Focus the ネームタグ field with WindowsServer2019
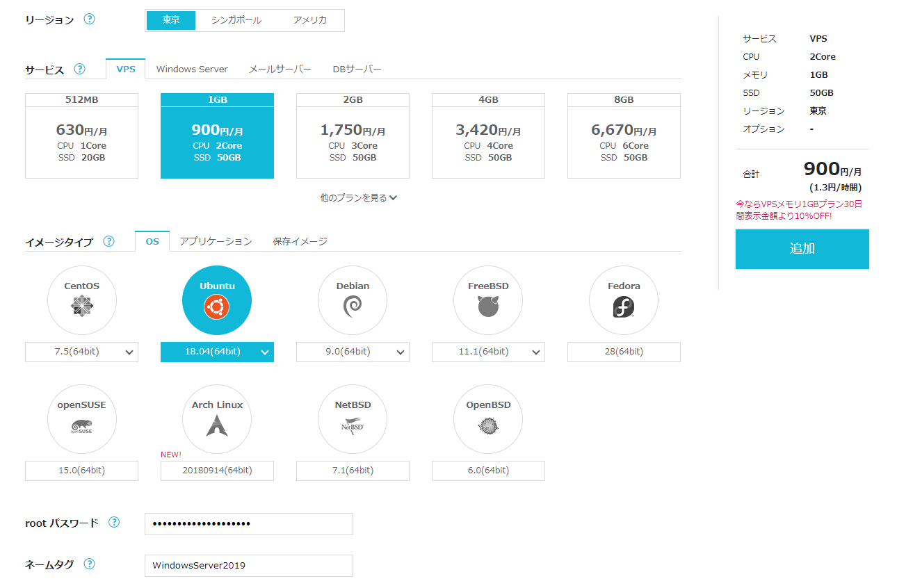 [x=249, y=566]
